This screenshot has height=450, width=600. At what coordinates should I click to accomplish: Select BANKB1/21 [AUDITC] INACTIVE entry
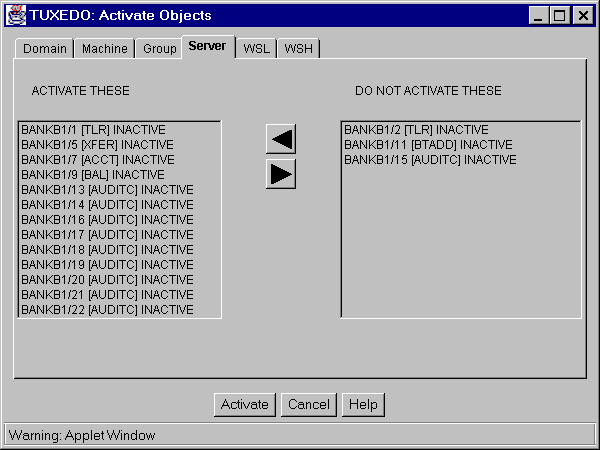(x=119, y=295)
